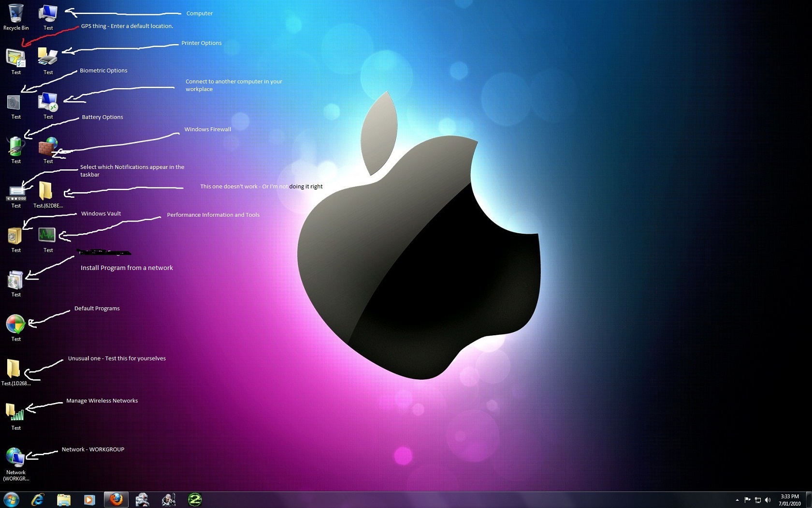Select the fingerprint biometric devices icon

[x=16, y=105]
